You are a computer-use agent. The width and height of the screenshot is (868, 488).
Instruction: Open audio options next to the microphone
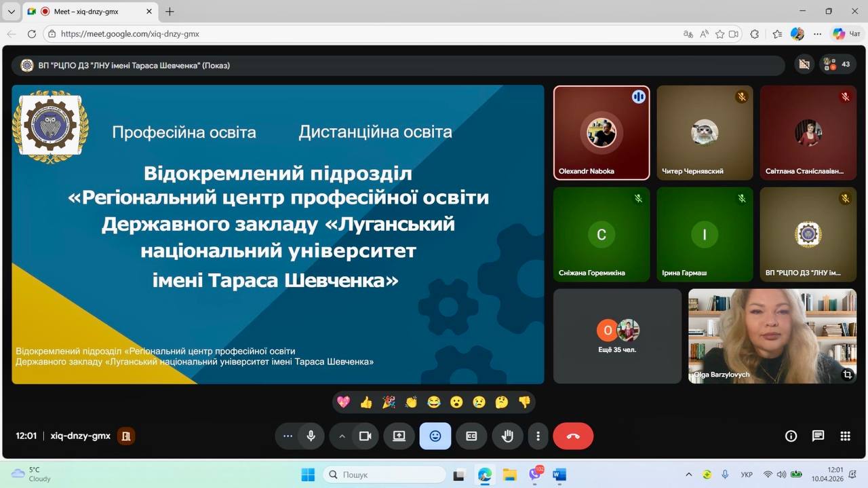[288, 436]
